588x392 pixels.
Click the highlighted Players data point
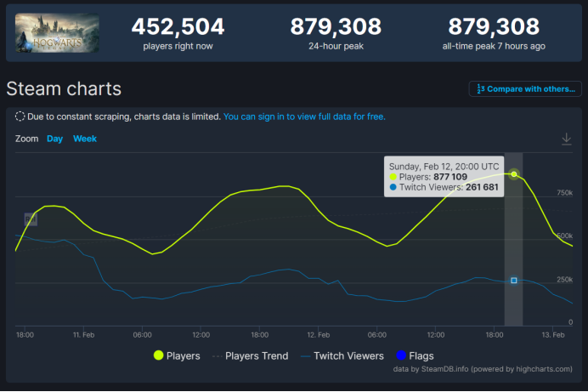(514, 174)
